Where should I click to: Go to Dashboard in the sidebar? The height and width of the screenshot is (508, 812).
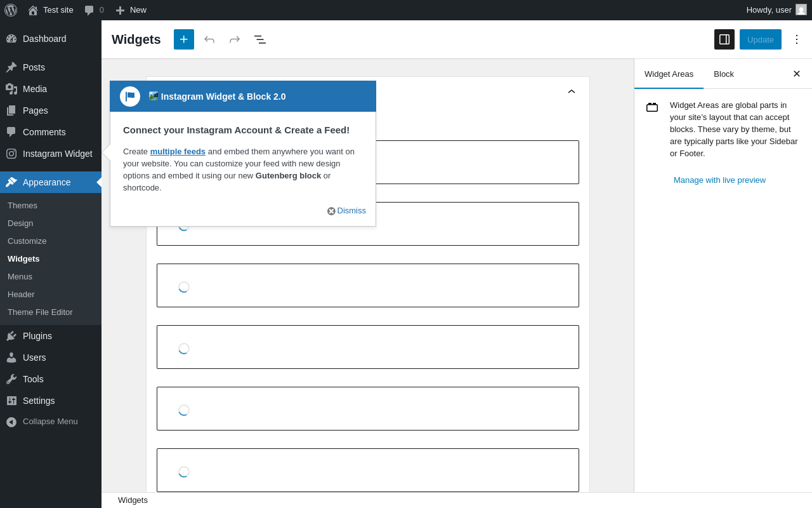(x=51, y=39)
